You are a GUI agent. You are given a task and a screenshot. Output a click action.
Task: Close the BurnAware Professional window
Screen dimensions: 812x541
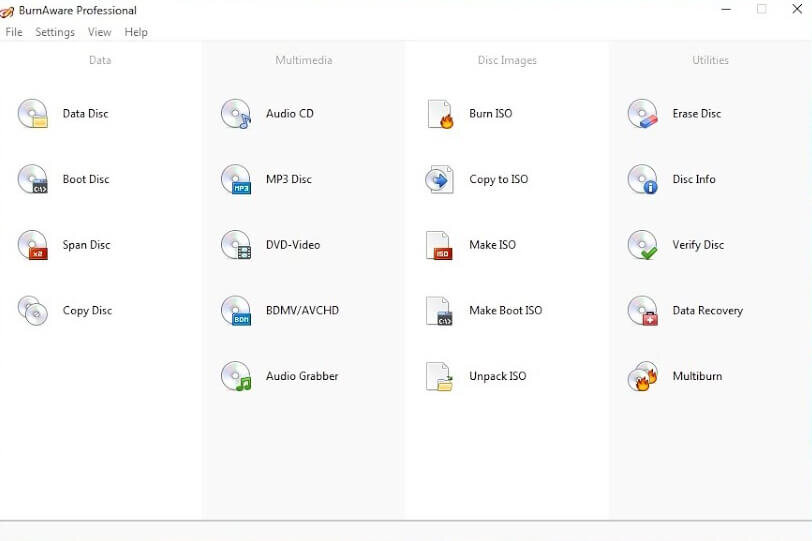[797, 9]
